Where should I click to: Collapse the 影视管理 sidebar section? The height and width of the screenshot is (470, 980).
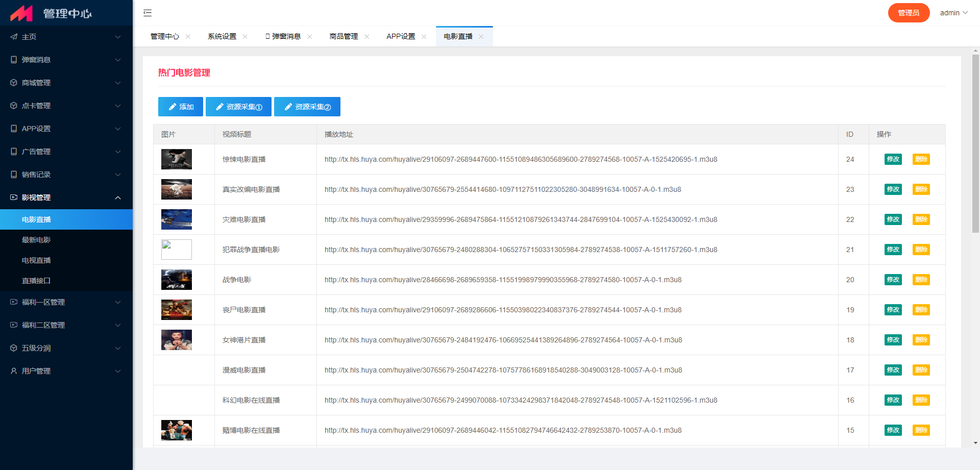point(66,197)
